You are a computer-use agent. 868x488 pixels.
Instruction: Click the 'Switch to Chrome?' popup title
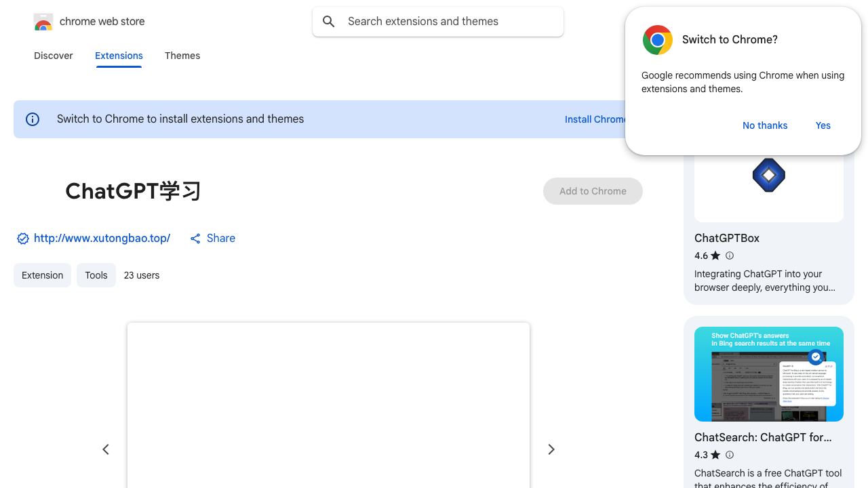730,39
